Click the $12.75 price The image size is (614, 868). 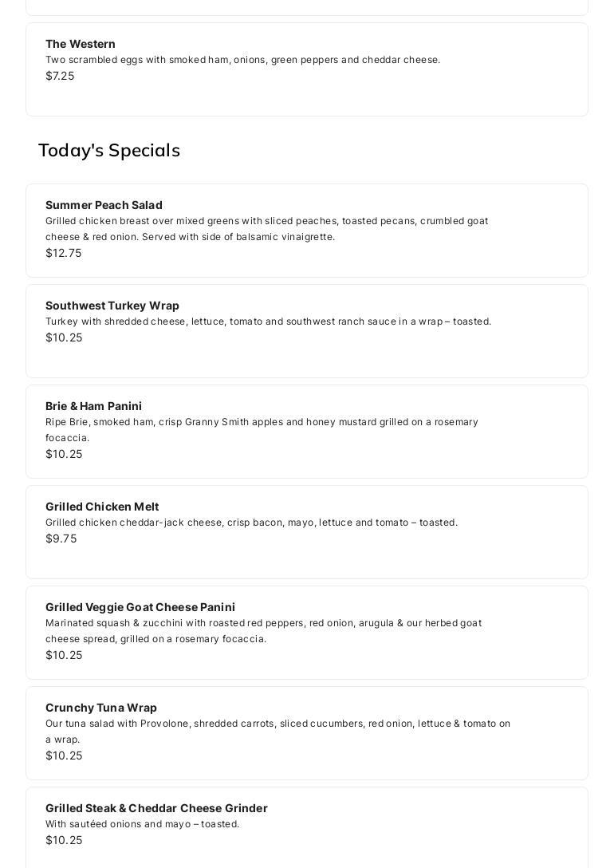tap(64, 253)
